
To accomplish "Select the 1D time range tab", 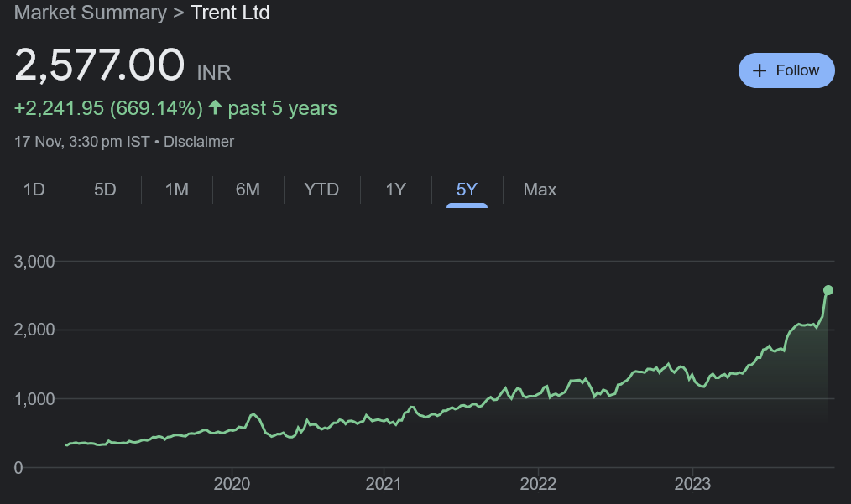I will (34, 190).
